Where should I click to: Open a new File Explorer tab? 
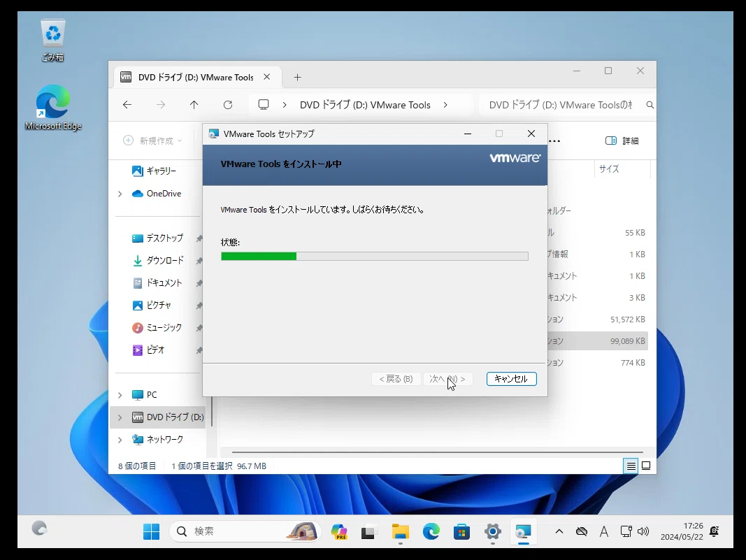pyautogui.click(x=297, y=77)
